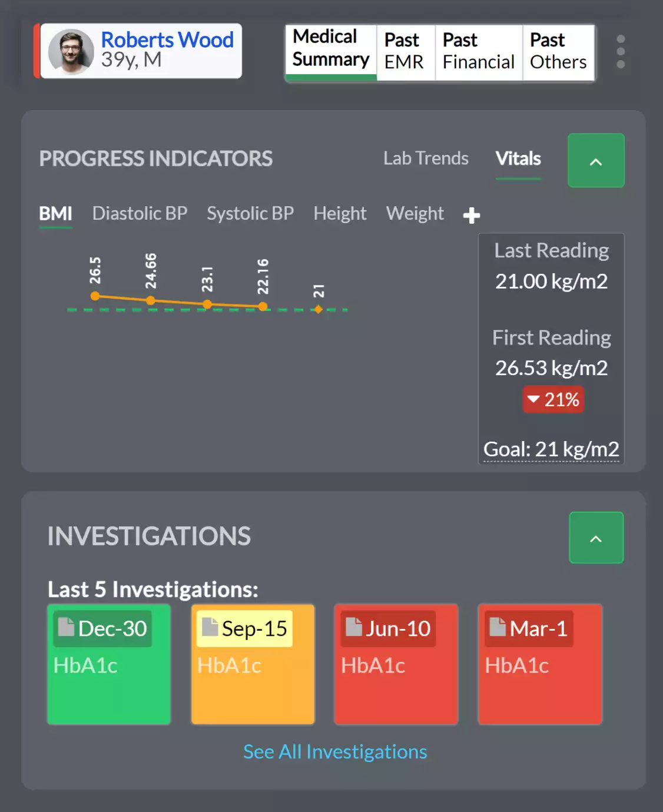Viewport: 663px width, 812px height.
Task: Open See All Investigations
Action: 335,751
